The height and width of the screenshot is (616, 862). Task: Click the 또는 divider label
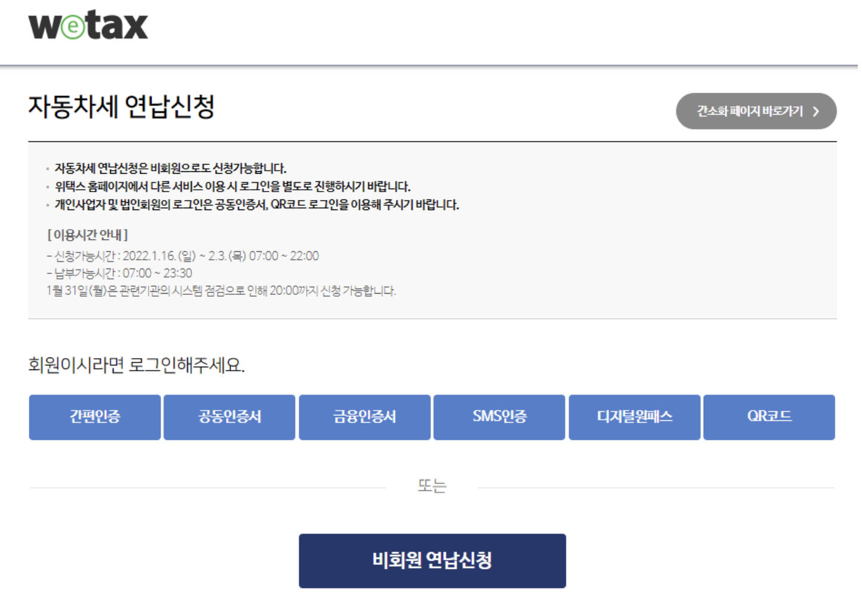432,485
